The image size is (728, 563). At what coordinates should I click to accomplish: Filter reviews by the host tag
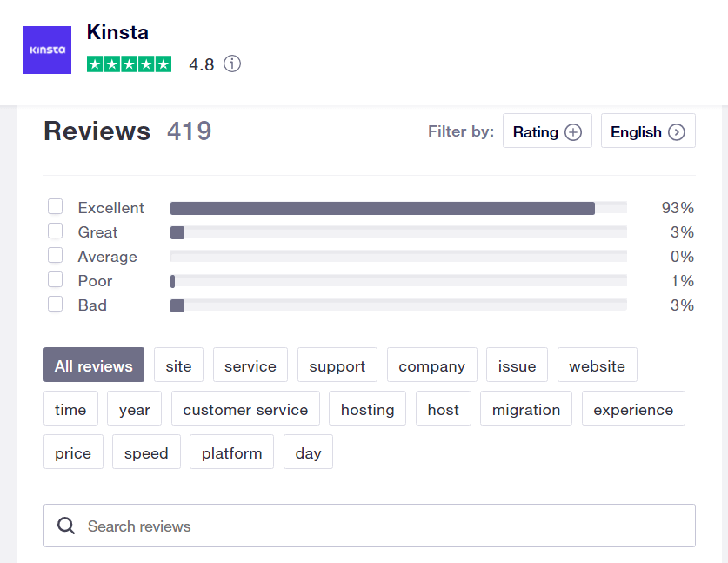click(444, 409)
